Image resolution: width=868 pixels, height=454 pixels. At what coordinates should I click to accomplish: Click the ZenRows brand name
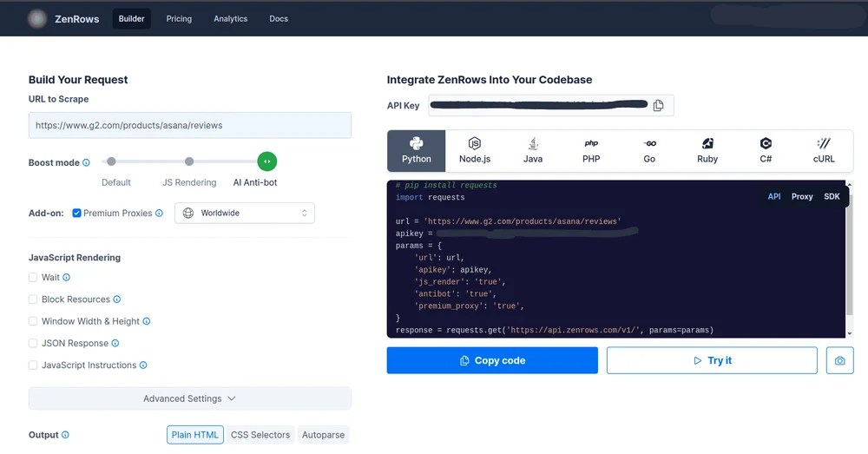(77, 19)
